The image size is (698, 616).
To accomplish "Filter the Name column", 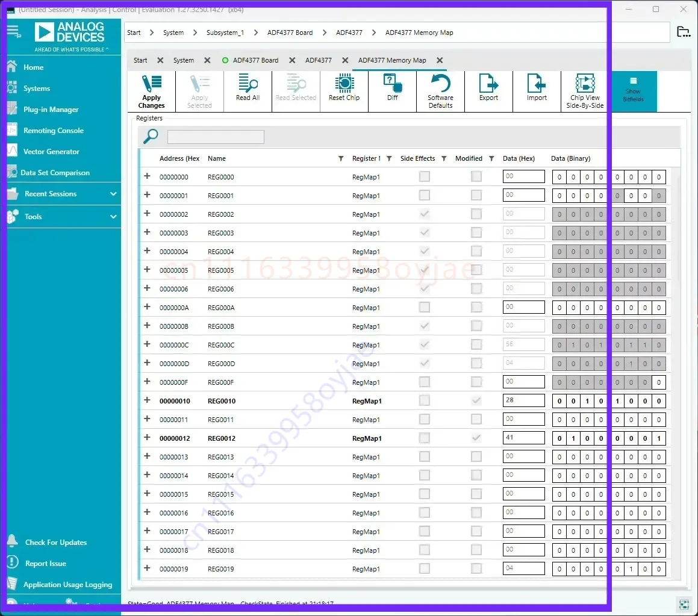I will [x=340, y=158].
